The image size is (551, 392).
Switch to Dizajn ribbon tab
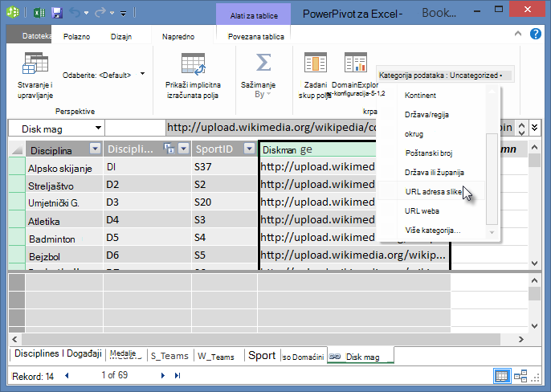pos(121,37)
